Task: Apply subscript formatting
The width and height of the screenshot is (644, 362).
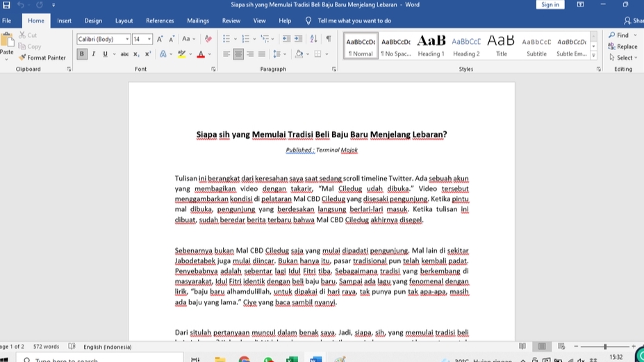Action: point(136,54)
